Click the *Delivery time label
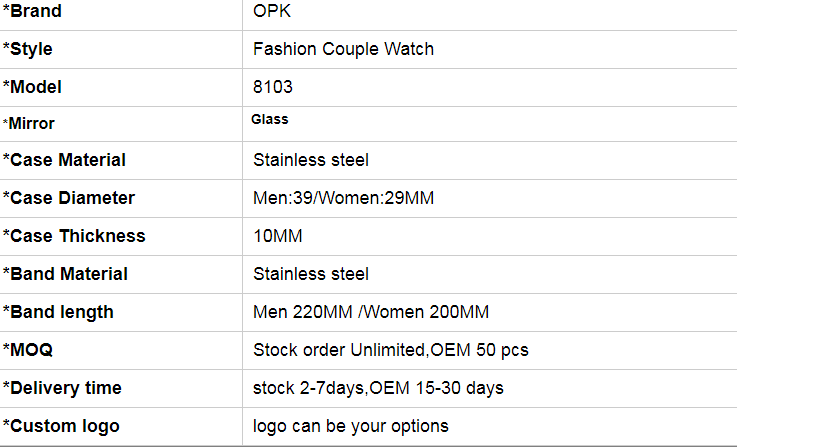The width and height of the screenshot is (833, 447). (62, 388)
